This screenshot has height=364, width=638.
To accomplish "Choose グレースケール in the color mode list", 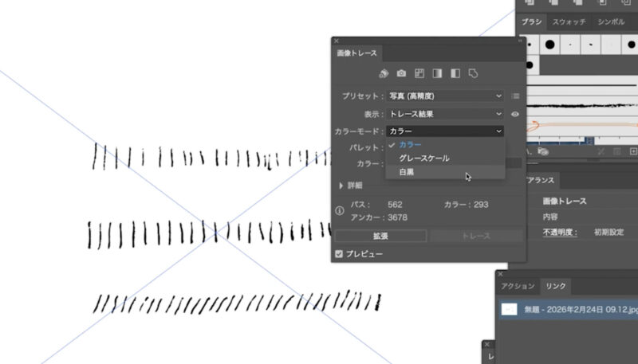I will tap(423, 159).
